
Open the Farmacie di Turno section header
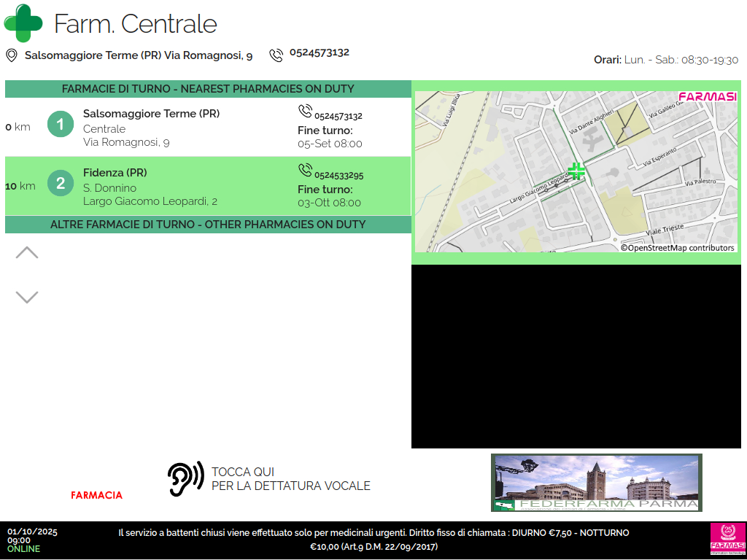(208, 89)
